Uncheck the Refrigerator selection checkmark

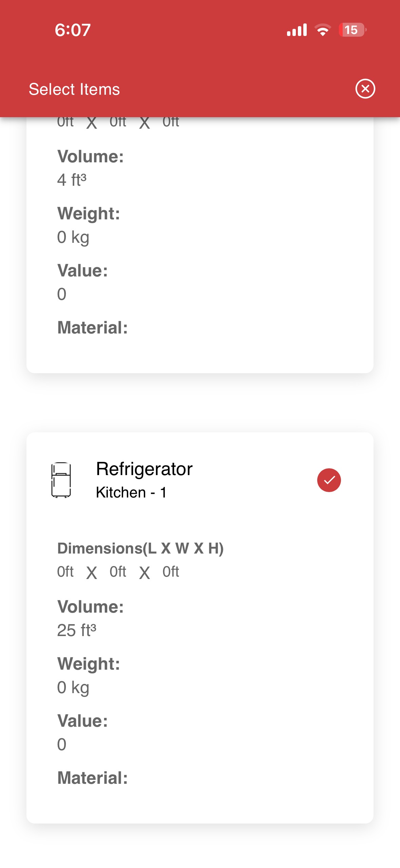coord(329,480)
